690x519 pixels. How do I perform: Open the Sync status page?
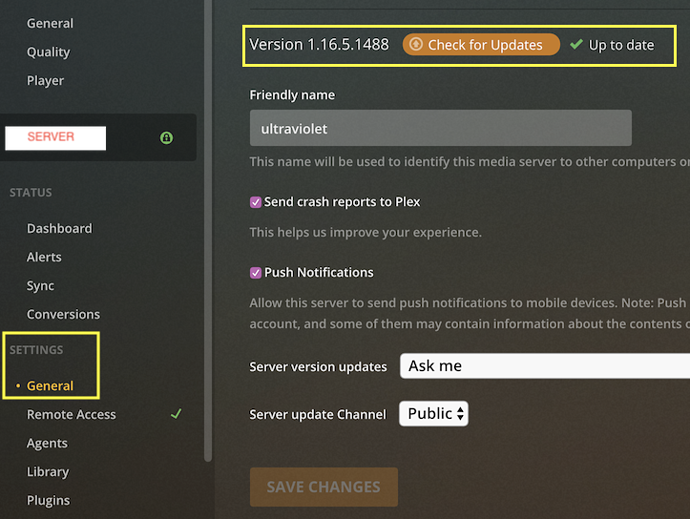coord(40,286)
